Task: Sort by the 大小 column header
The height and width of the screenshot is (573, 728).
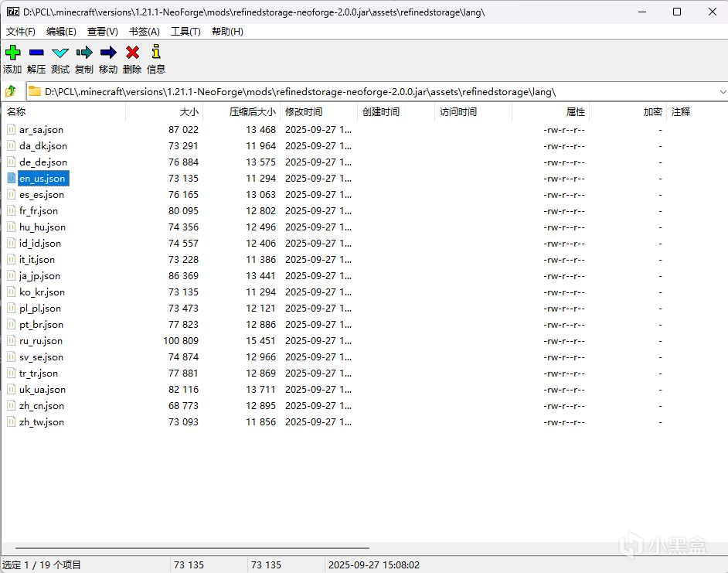Action: point(165,111)
